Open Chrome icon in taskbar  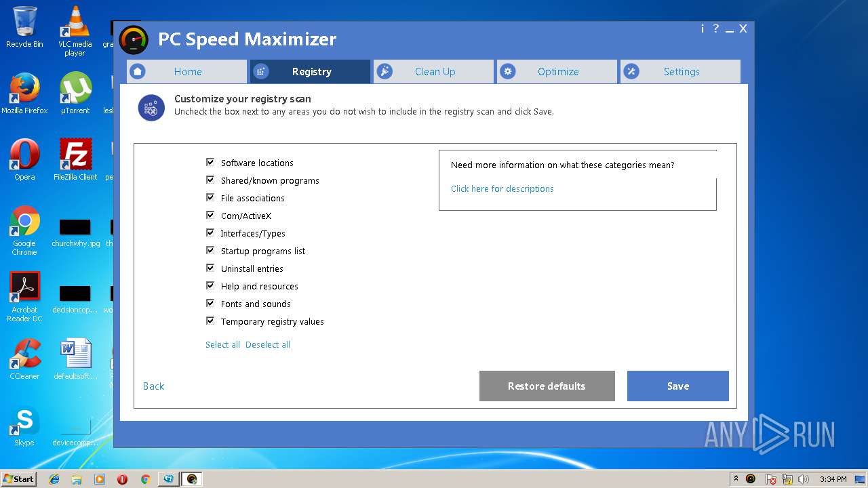(x=145, y=479)
